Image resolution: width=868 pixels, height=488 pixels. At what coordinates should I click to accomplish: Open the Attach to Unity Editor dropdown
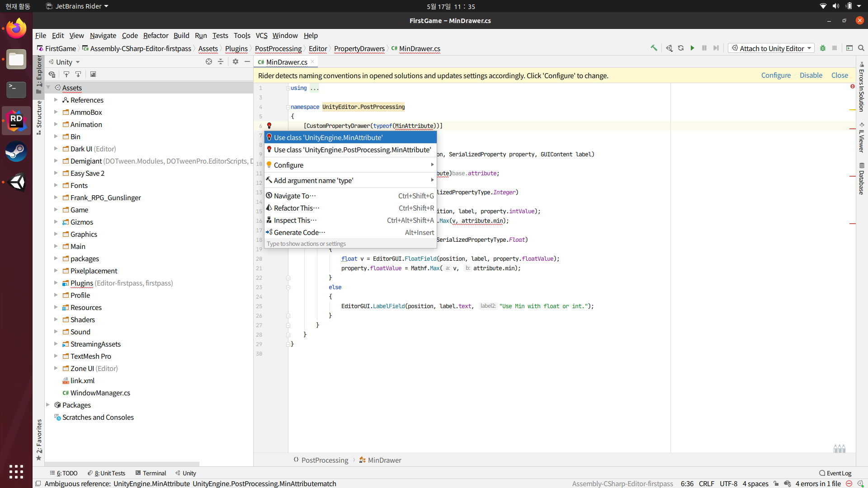(x=771, y=48)
